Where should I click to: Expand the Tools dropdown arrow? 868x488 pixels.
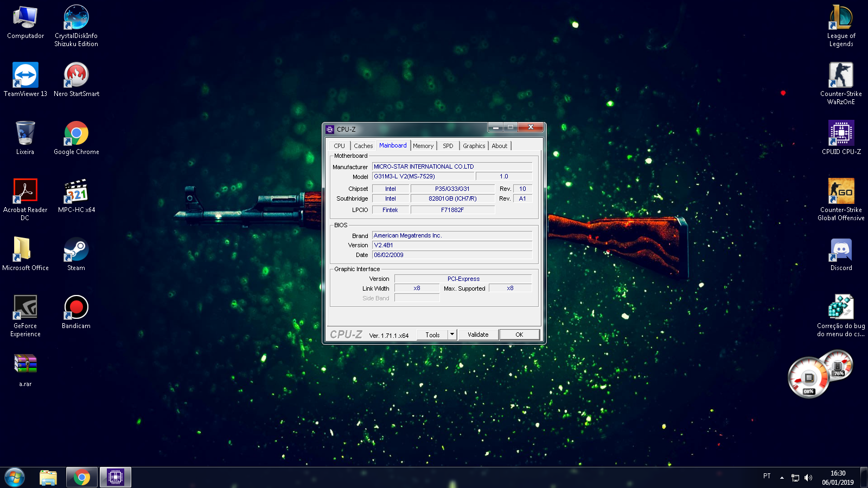pos(452,335)
